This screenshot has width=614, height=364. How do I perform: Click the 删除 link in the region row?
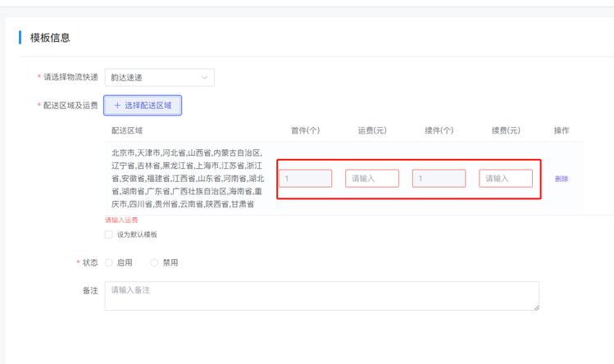(x=562, y=179)
